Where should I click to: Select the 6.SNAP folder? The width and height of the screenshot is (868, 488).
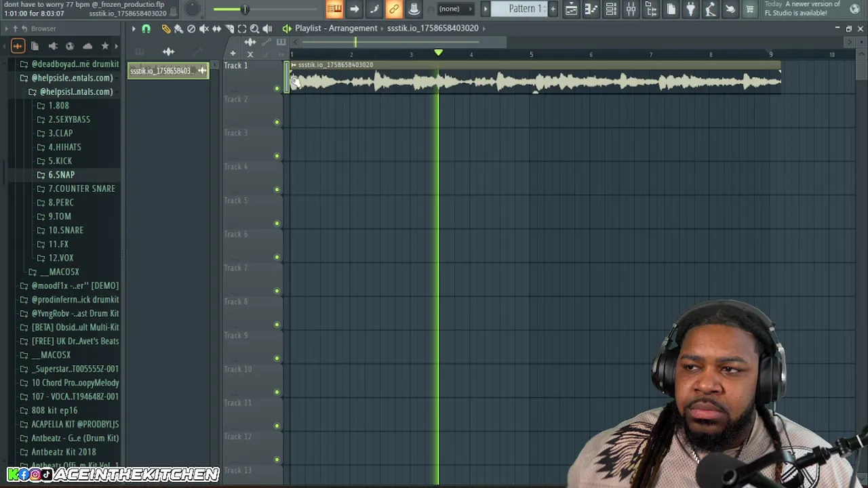[56, 175]
